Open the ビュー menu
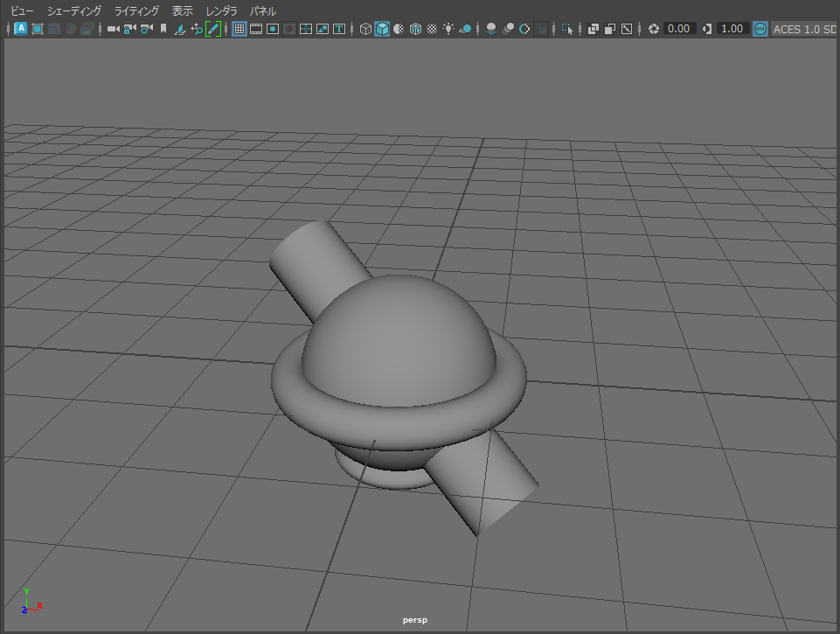 pyautogui.click(x=23, y=10)
